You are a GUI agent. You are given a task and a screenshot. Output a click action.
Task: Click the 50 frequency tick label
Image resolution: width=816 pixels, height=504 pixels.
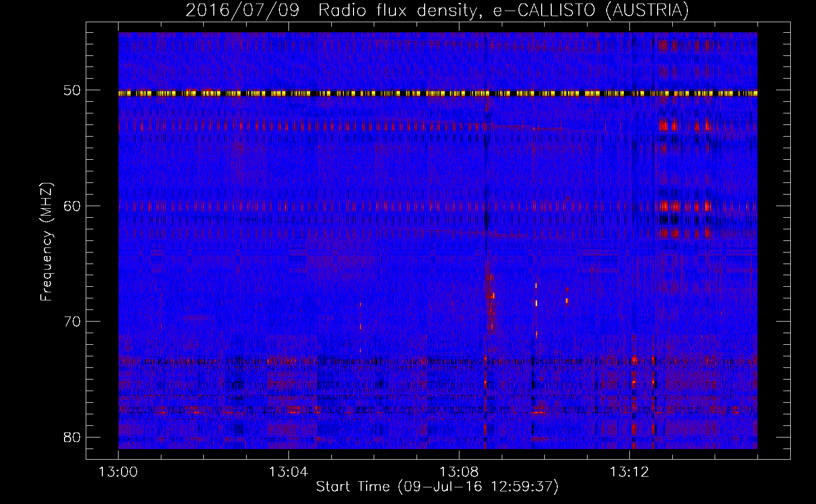click(x=72, y=91)
